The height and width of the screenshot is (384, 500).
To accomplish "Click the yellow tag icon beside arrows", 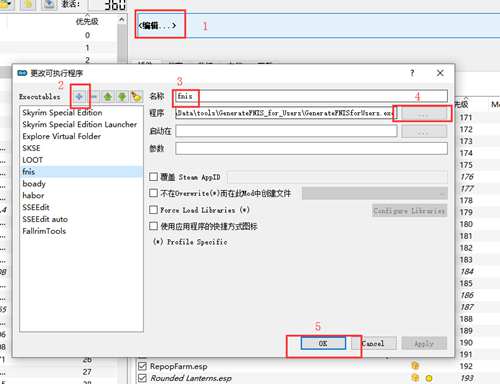I will point(136,97).
